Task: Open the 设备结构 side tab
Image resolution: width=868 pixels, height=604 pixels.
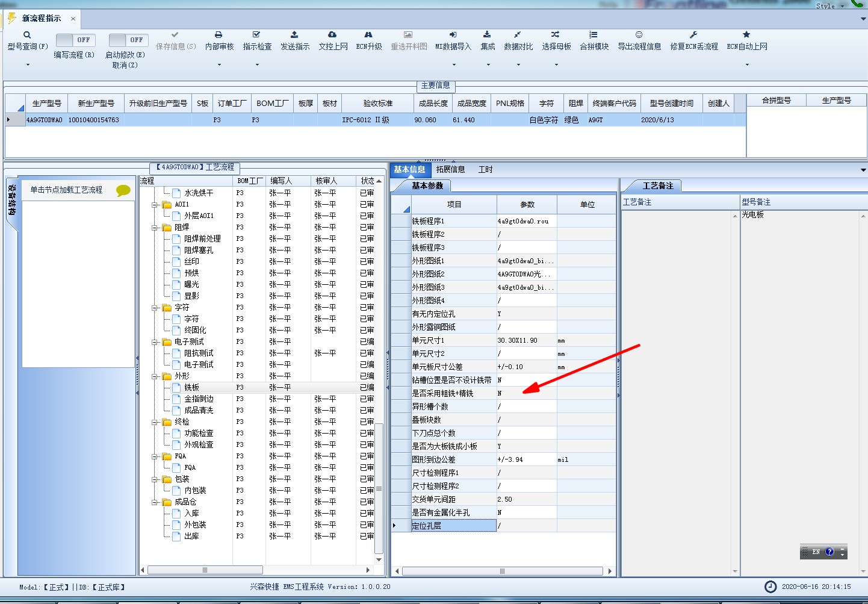Action: click(x=12, y=201)
